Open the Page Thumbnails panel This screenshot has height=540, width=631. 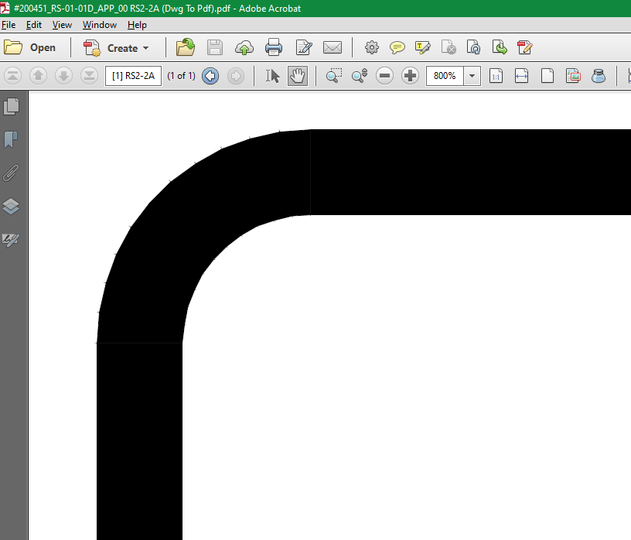(11, 107)
